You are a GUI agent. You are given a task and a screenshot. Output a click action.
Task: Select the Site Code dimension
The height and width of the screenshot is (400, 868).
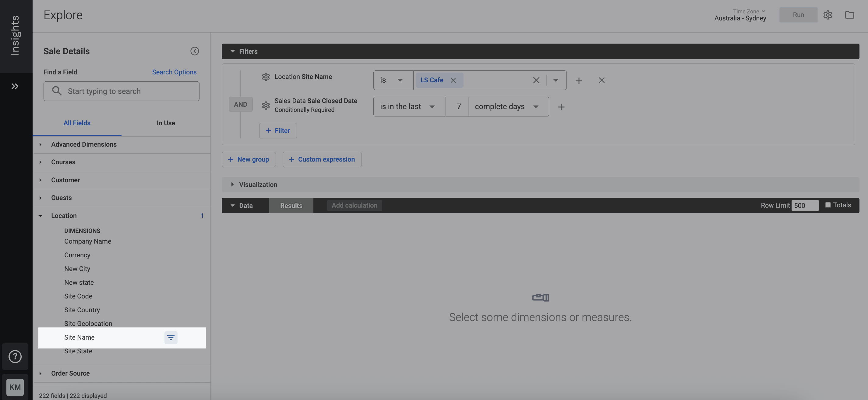(x=78, y=296)
